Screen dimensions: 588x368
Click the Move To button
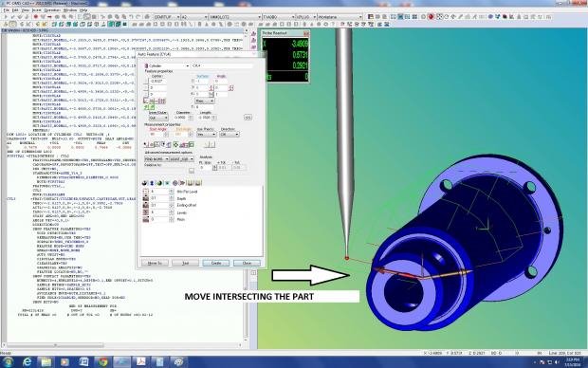[155, 263]
